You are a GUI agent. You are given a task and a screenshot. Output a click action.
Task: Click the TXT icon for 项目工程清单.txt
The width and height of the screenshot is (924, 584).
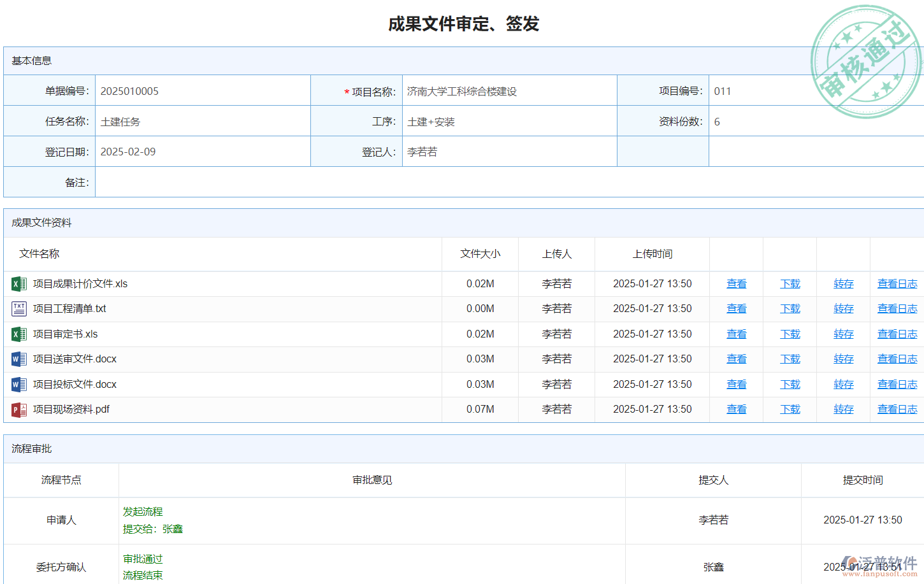[18, 309]
